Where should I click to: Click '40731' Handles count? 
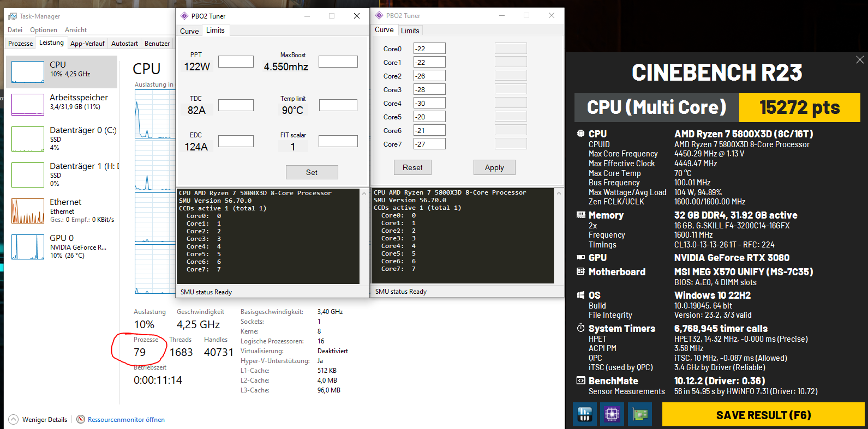[x=219, y=352]
